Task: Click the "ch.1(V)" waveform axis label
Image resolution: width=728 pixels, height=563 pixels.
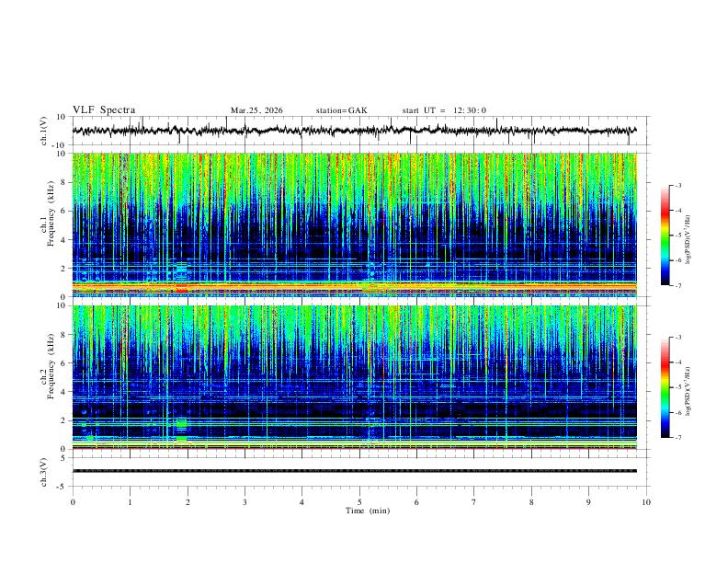Action: (44, 131)
